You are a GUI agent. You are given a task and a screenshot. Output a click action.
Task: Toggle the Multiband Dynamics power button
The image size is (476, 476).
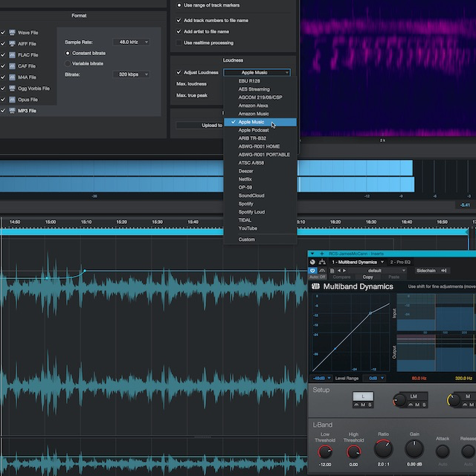tap(312, 271)
